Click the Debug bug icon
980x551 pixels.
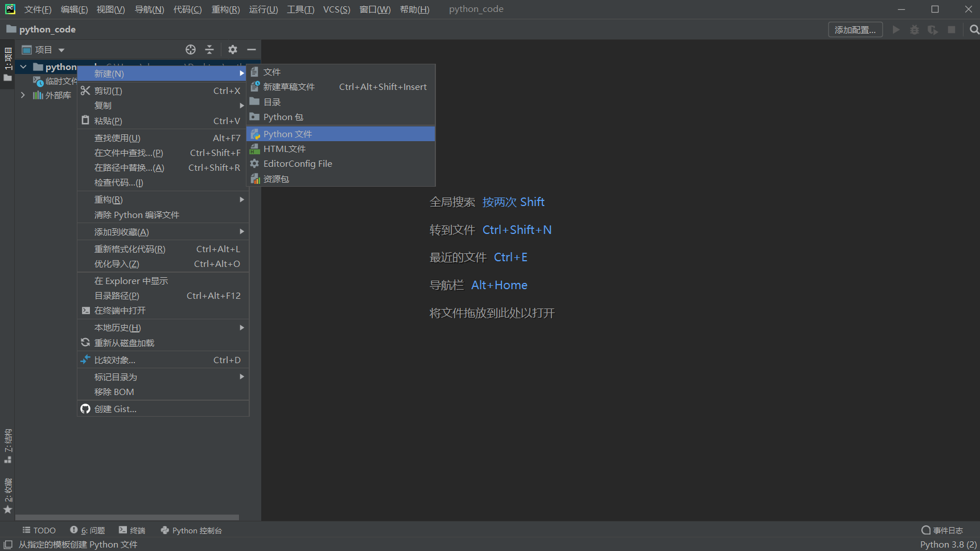coord(915,30)
